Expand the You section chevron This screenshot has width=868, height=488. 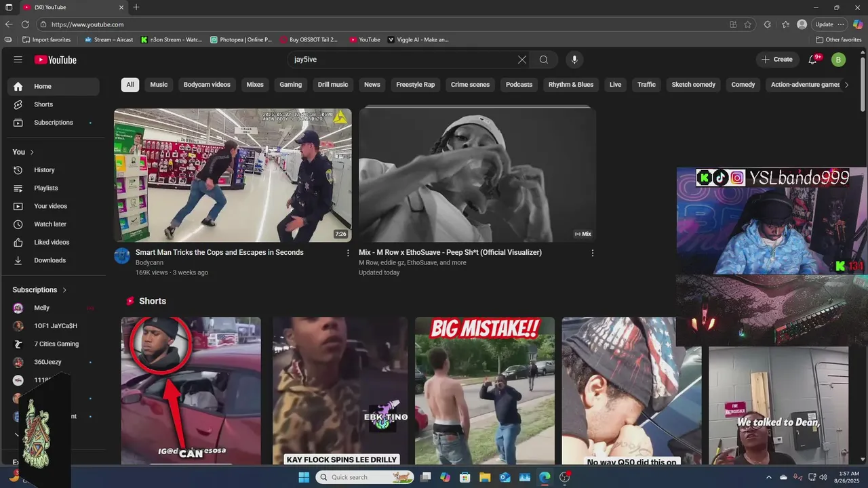click(32, 152)
